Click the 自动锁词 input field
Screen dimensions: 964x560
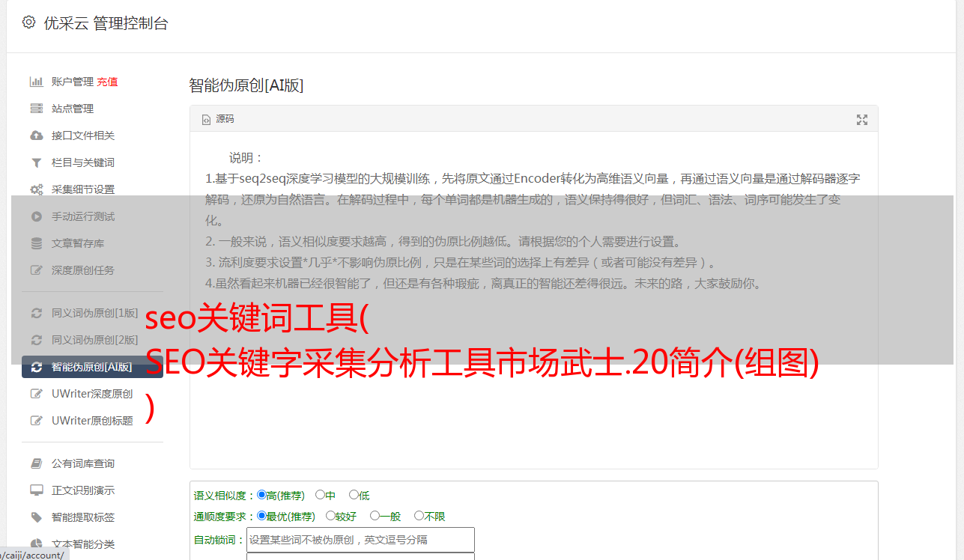pos(360,540)
